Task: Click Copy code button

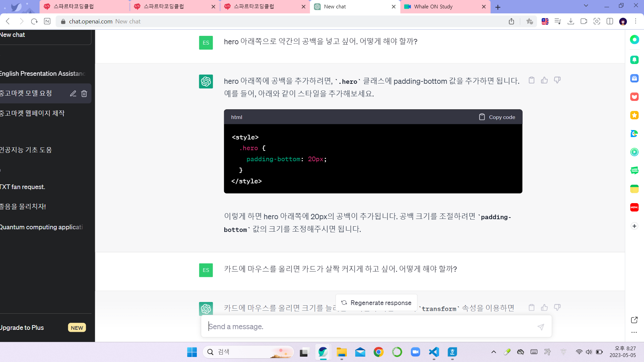Action: [497, 117]
